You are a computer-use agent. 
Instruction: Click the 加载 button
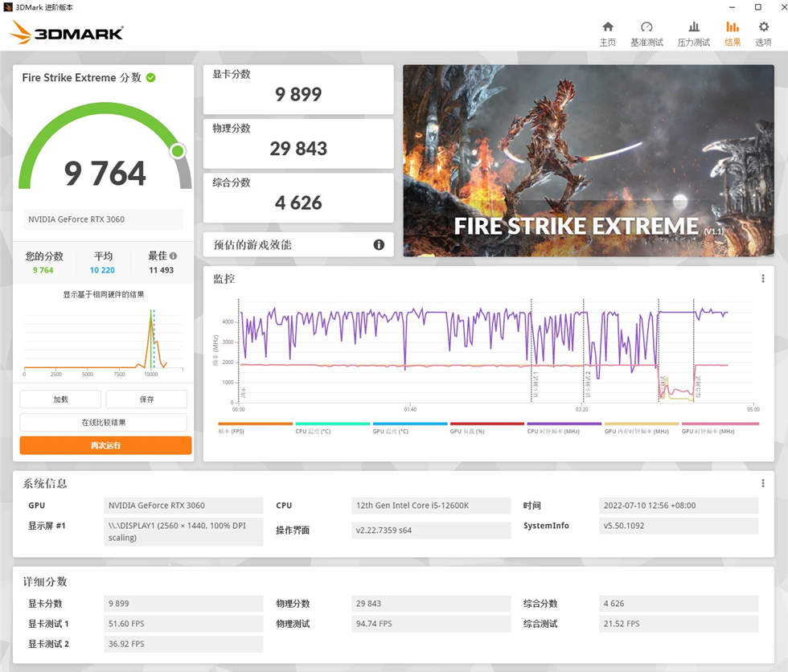(x=60, y=400)
